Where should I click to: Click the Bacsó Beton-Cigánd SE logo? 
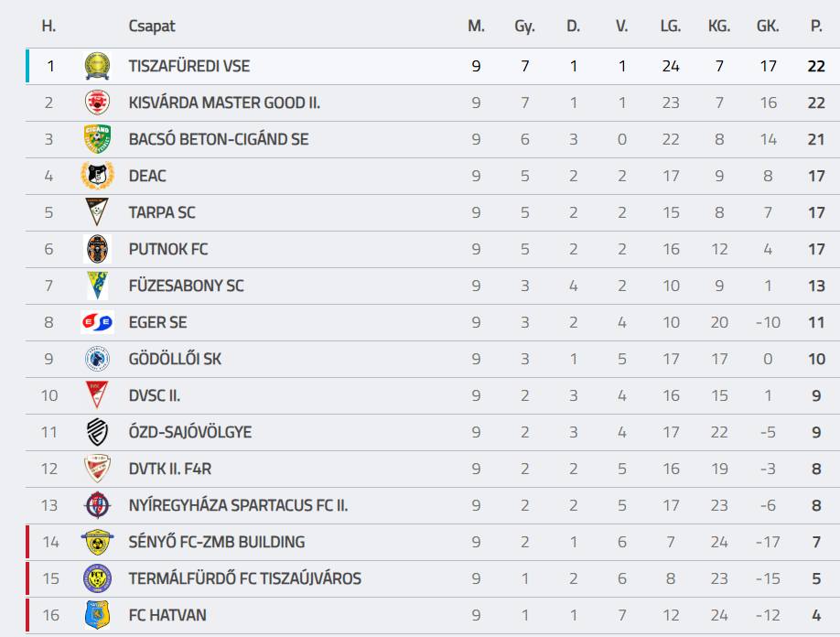point(97,139)
